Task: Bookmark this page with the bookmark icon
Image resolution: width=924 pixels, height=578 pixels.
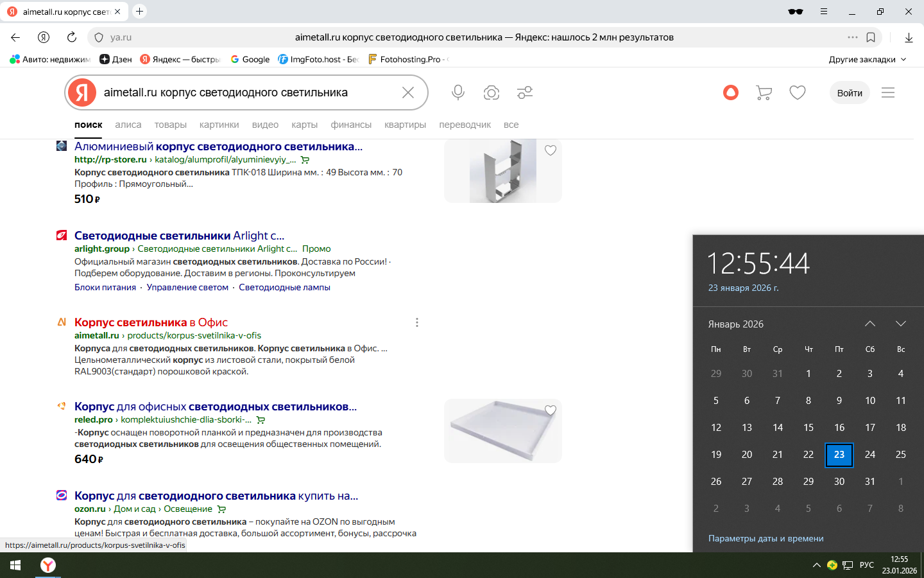Action: pyautogui.click(x=871, y=37)
